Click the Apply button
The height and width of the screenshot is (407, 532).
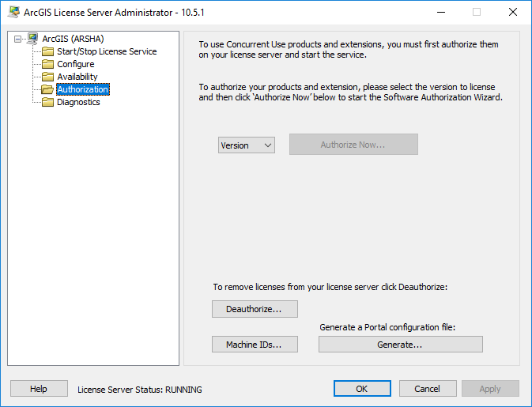(490, 389)
